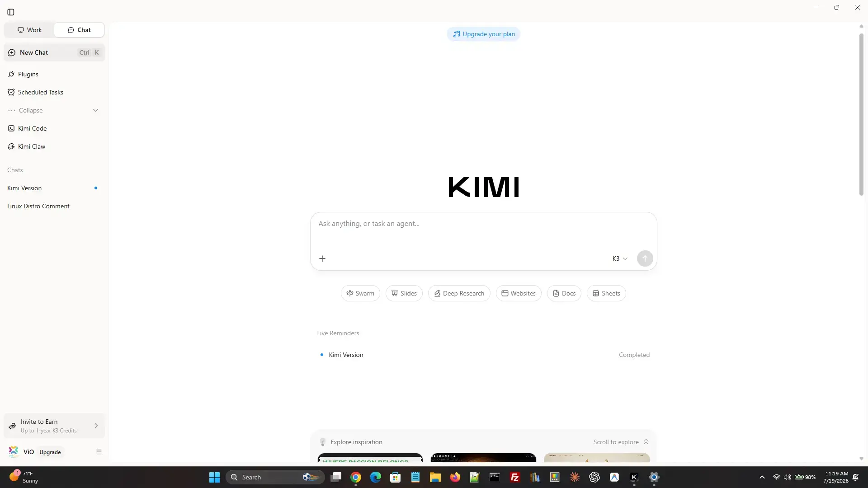Click the Completed status text
This screenshot has height=488, width=868.
pos(634,355)
